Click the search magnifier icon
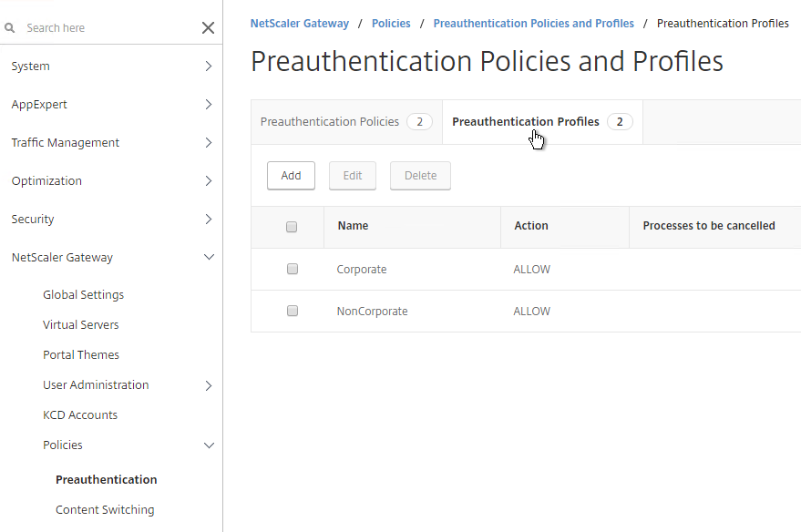Image resolution: width=801 pixels, height=532 pixels. point(10,27)
